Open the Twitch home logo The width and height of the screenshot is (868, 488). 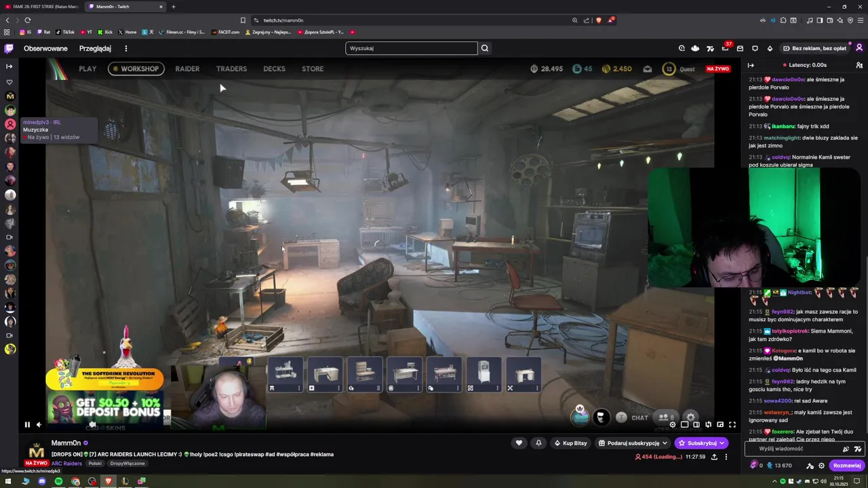tap(9, 48)
